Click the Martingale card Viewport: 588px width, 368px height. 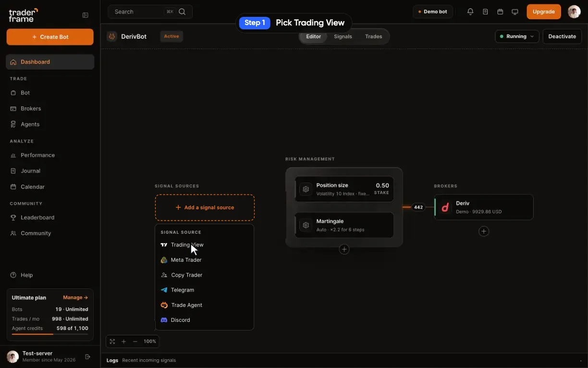pos(344,225)
